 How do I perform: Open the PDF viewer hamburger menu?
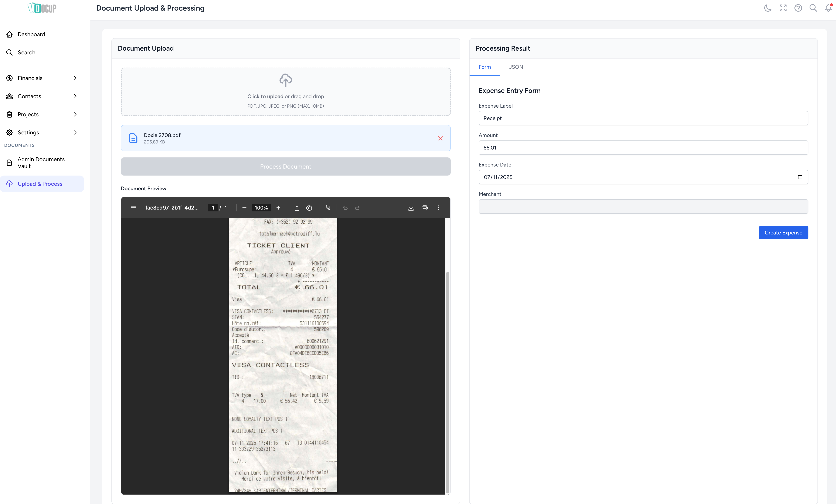point(133,208)
